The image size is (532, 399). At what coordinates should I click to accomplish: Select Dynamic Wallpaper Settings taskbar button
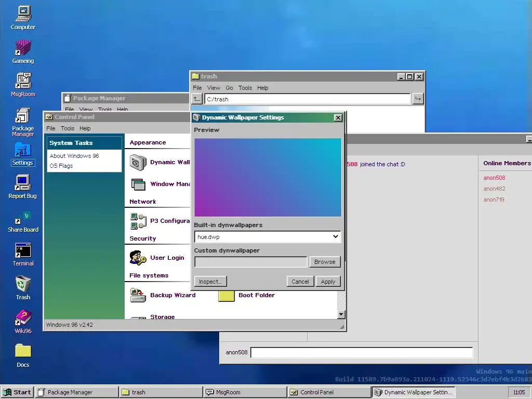click(x=413, y=392)
